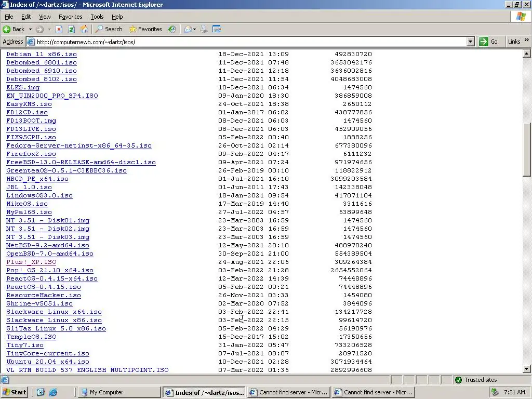532x399 pixels.
Task: Open the Tools menu
Action: 97,17
